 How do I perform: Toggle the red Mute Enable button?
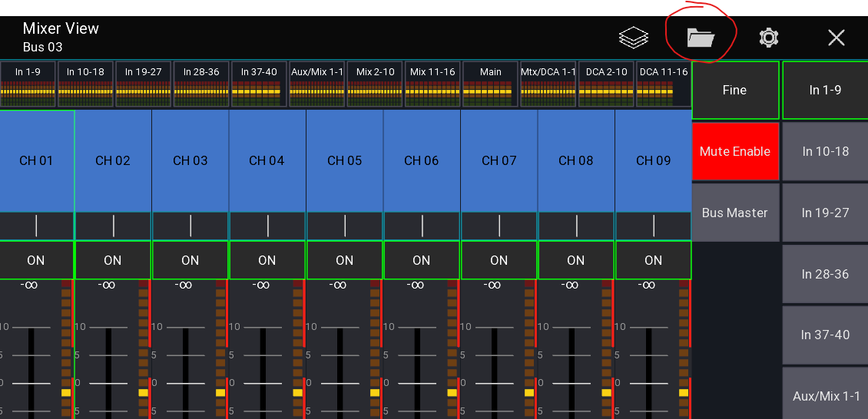(x=735, y=151)
